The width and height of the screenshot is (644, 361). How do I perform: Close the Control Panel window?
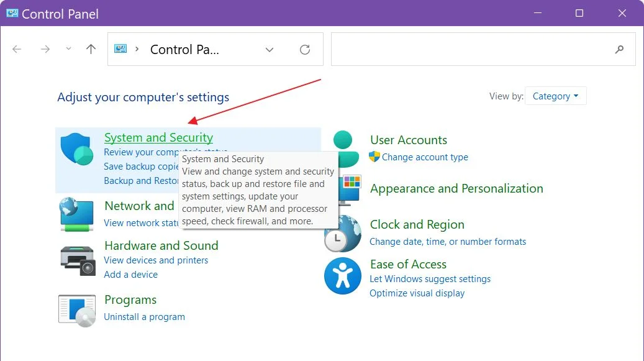[x=622, y=13]
